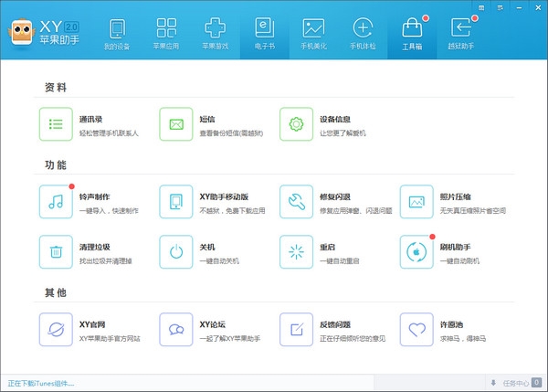Open the 工具箱 toolbox tab
Image resolution: width=548 pixels, height=392 pixels.
[x=412, y=35]
